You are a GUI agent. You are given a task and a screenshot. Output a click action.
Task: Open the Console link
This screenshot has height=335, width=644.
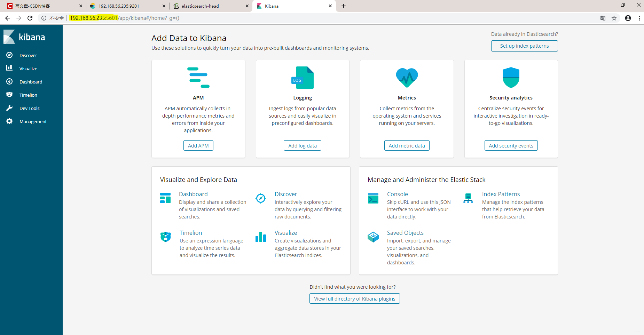[398, 194]
